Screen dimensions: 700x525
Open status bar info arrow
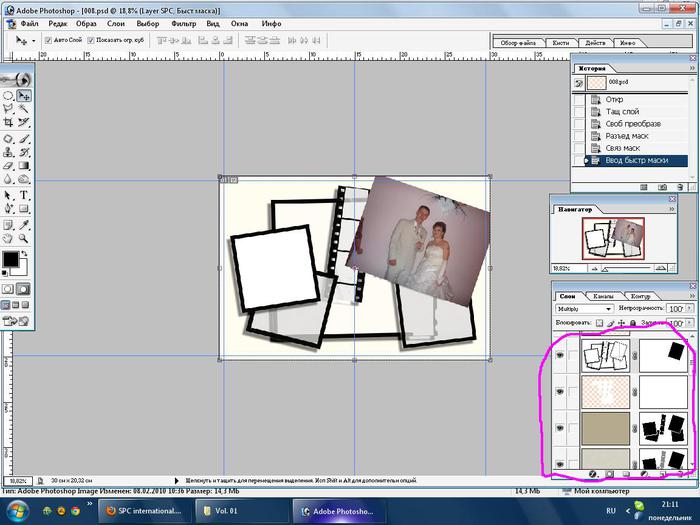click(x=176, y=481)
